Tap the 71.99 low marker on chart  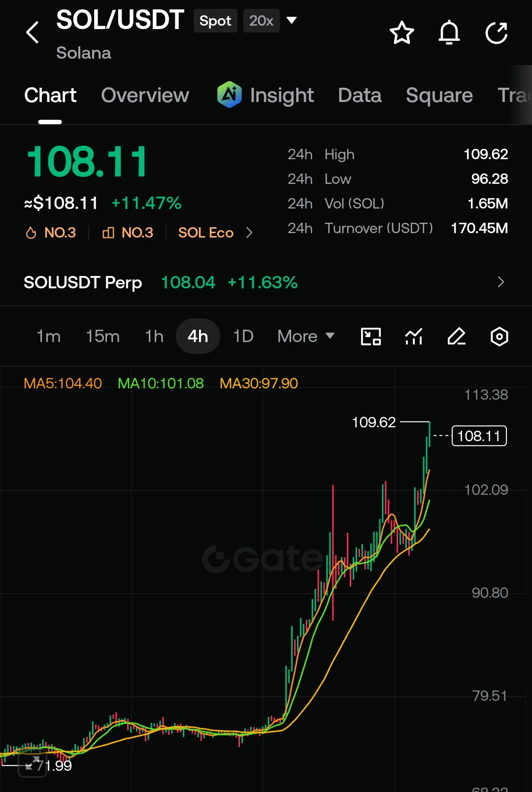point(54,765)
